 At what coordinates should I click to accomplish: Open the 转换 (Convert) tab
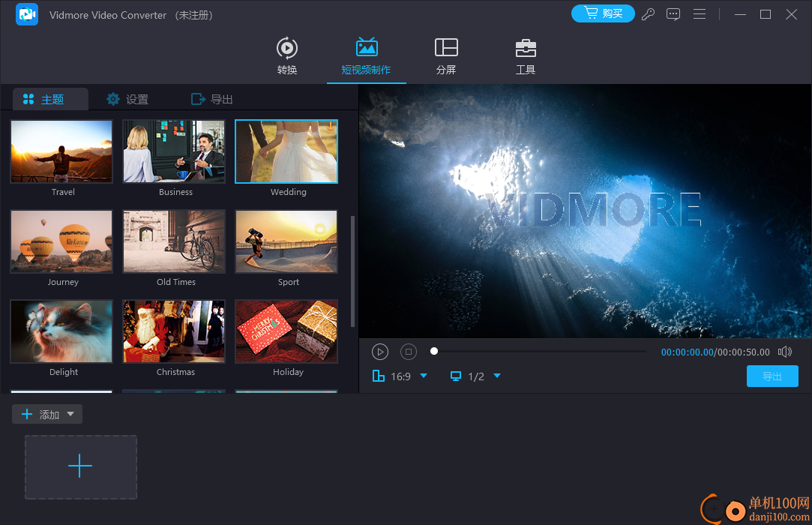coord(287,56)
